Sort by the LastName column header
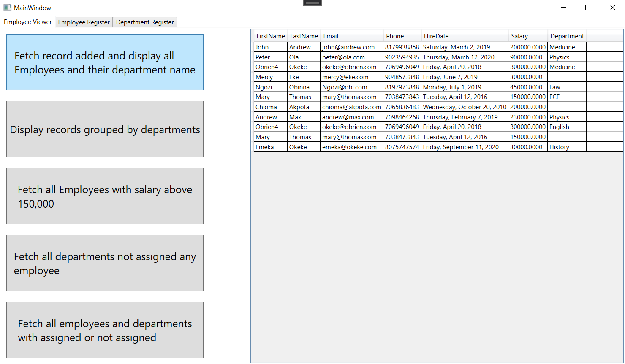This screenshot has width=625, height=364. tap(304, 36)
